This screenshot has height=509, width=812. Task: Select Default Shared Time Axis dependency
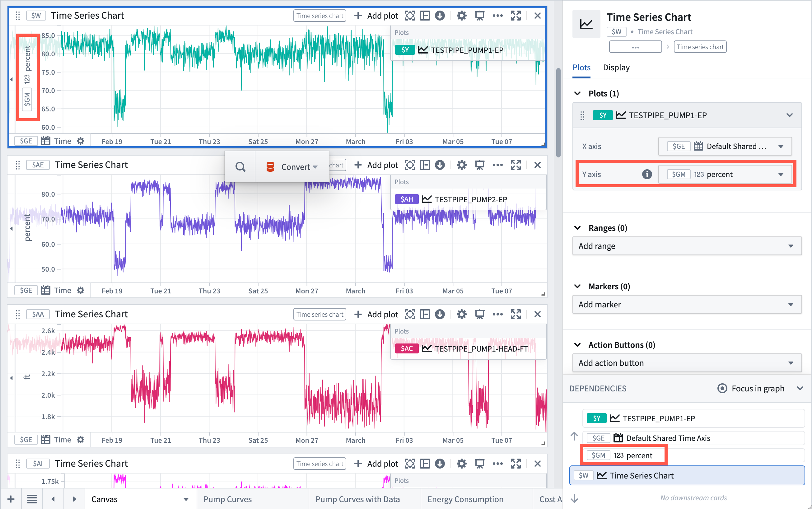tap(693, 438)
